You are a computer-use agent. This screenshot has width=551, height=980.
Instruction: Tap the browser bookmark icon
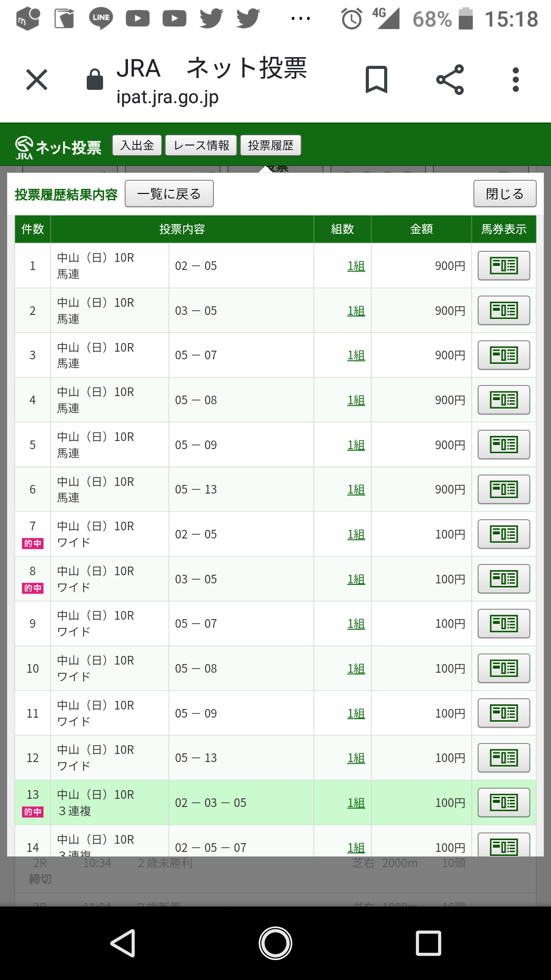click(x=377, y=80)
